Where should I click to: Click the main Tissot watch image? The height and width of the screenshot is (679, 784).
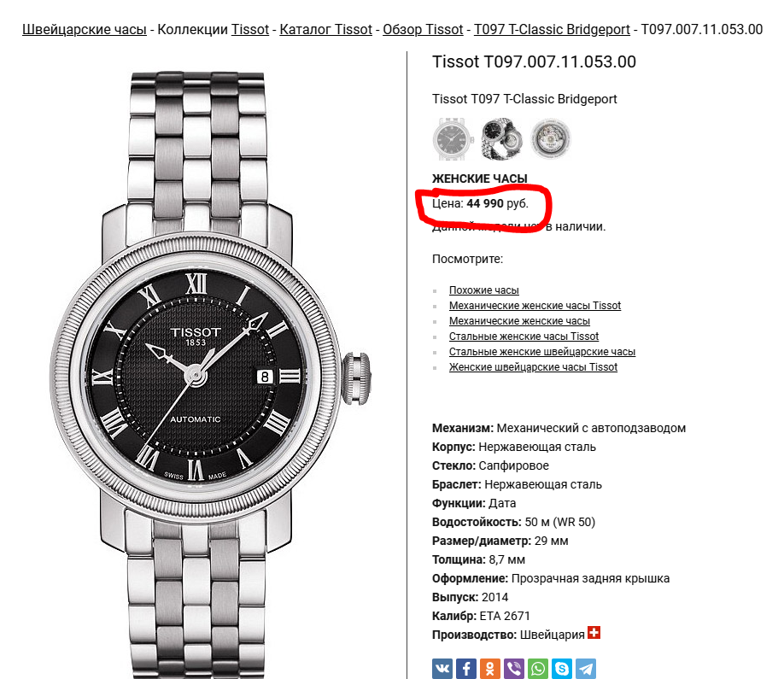point(210,375)
